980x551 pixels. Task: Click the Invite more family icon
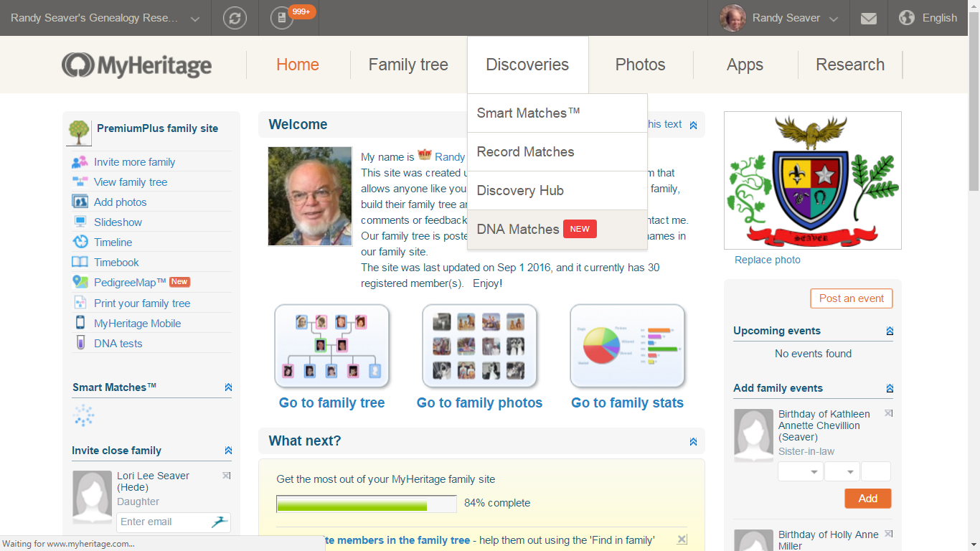[x=80, y=162]
